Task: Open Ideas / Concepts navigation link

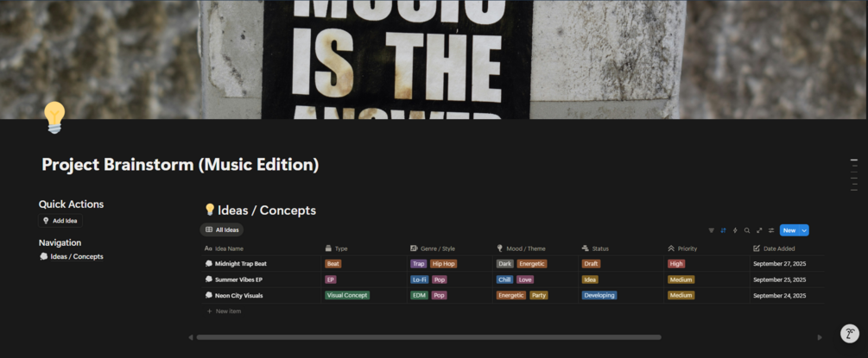Action: (72, 256)
